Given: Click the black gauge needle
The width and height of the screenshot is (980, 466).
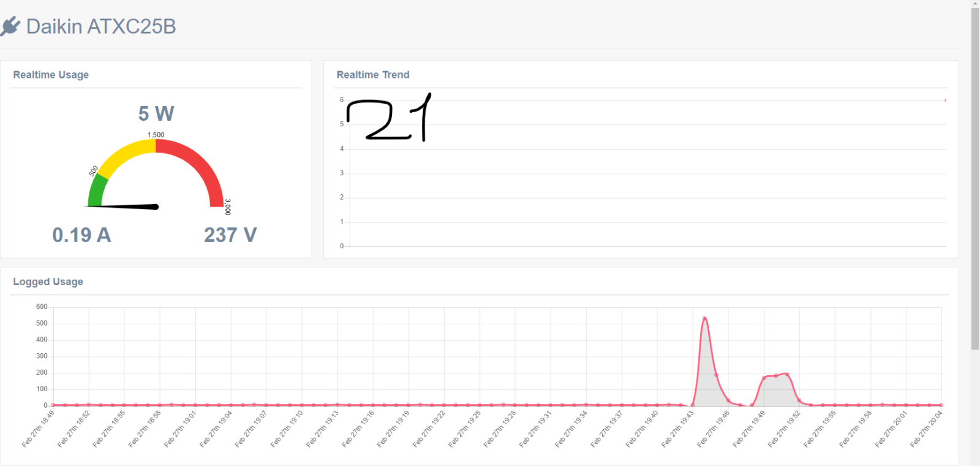Looking at the screenshot, I should click(132, 207).
